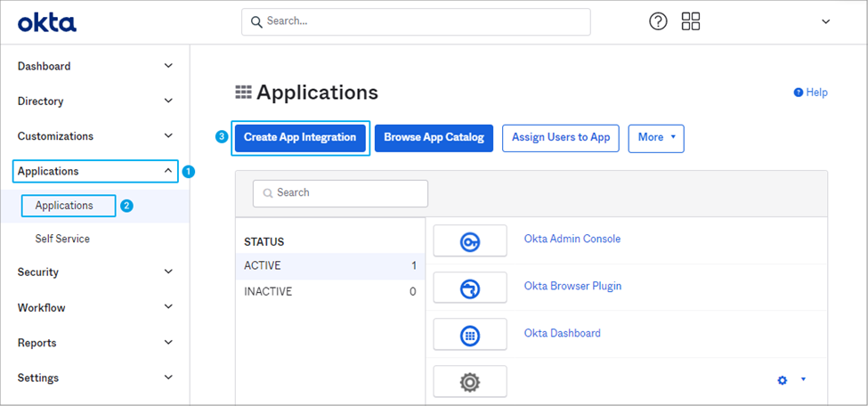Open Reports in sidebar

pyautogui.click(x=37, y=343)
